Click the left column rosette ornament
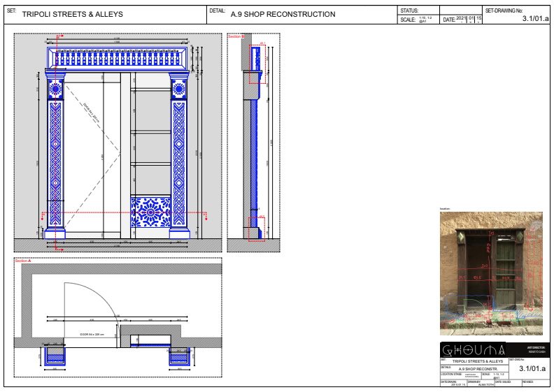This screenshot has height=392, width=554. [55, 89]
